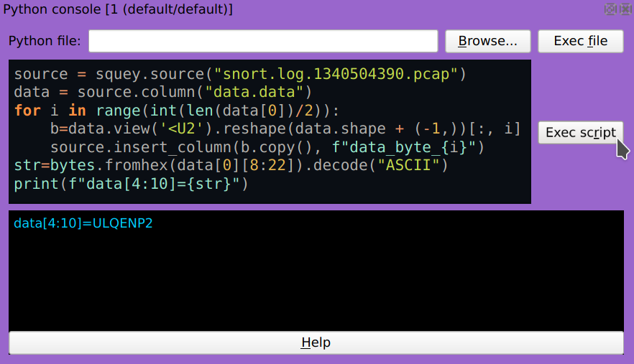Click the 'for i in range' line
The width and height of the screenshot is (634, 364).
[175, 111]
